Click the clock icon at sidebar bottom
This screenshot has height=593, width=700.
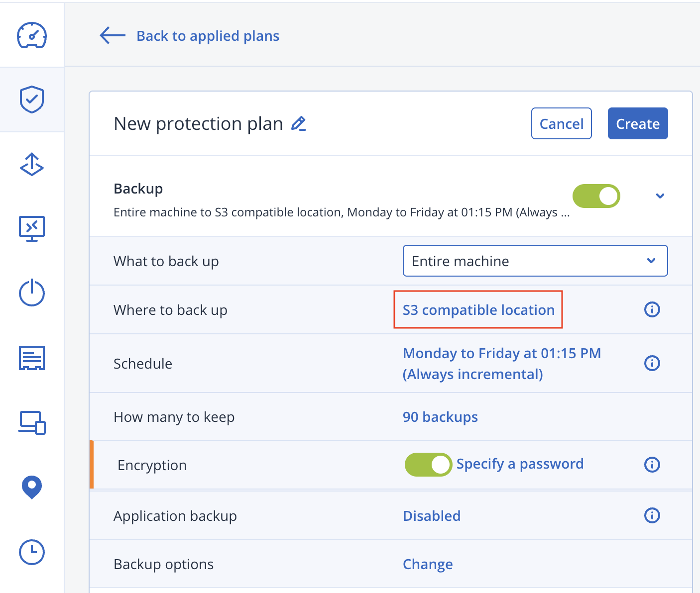click(32, 552)
